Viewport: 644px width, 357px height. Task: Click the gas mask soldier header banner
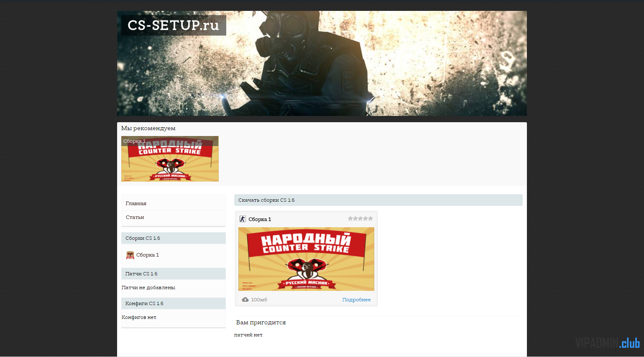322,64
